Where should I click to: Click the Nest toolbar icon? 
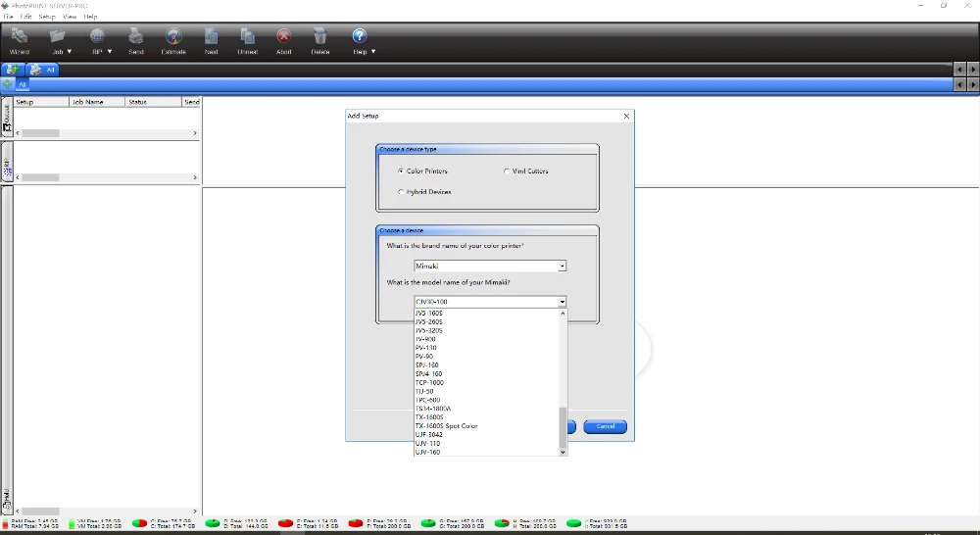click(212, 36)
